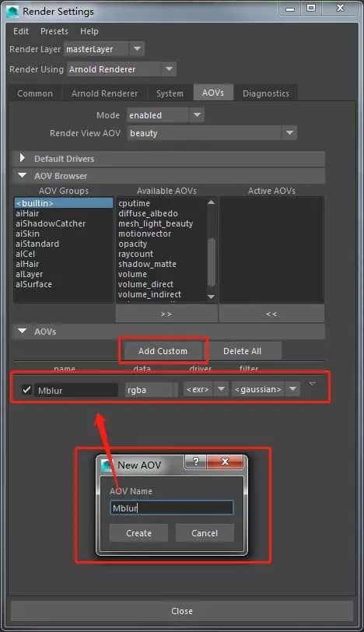
Task: Collapse the AOV Browser section
Action: 23,176
